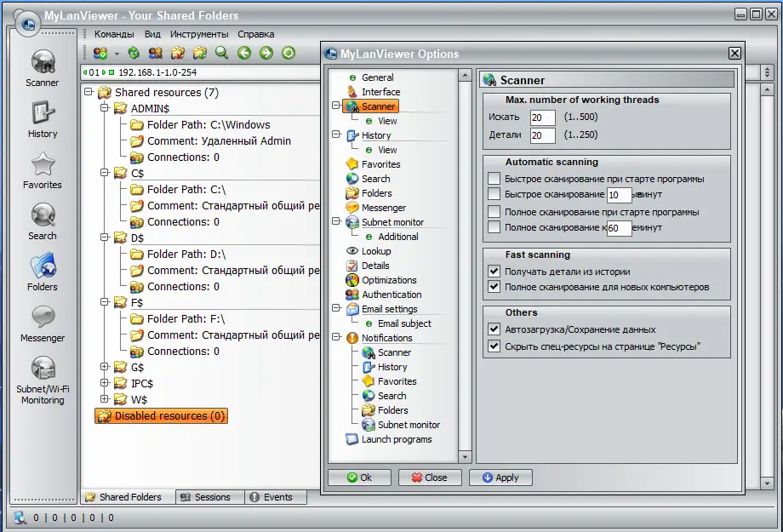Image resolution: width=783 pixels, height=532 pixels.
Task: Click the magnifier search toolbar icon
Action: point(221,53)
